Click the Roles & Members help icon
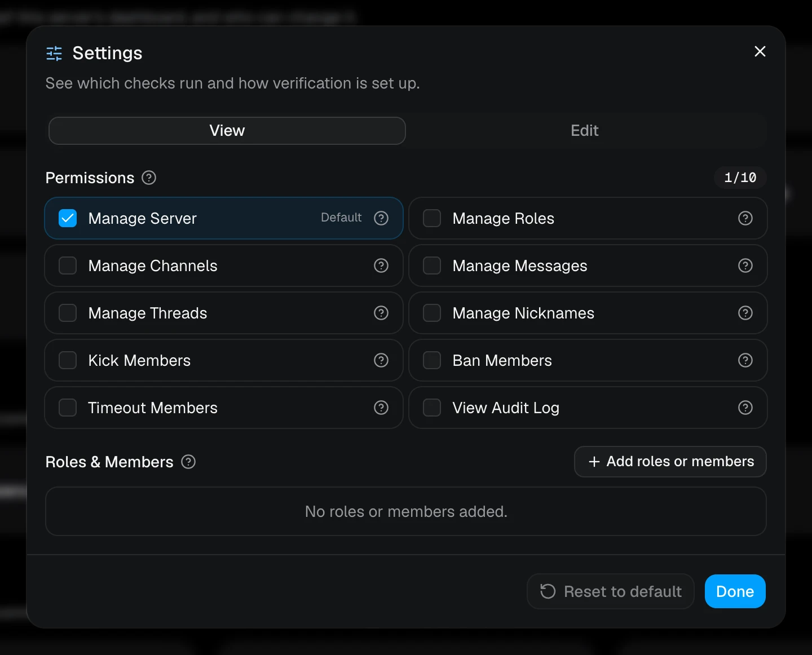The width and height of the screenshot is (812, 655). click(x=188, y=462)
